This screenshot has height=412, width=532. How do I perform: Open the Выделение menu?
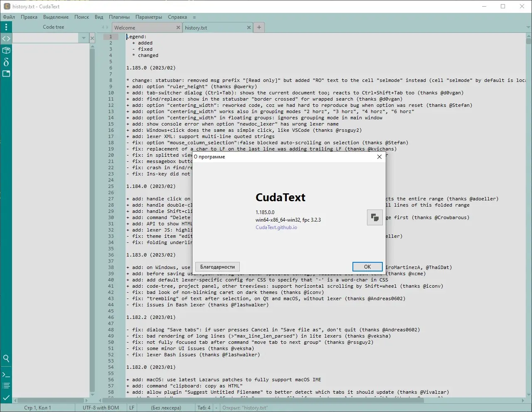pyautogui.click(x=56, y=17)
